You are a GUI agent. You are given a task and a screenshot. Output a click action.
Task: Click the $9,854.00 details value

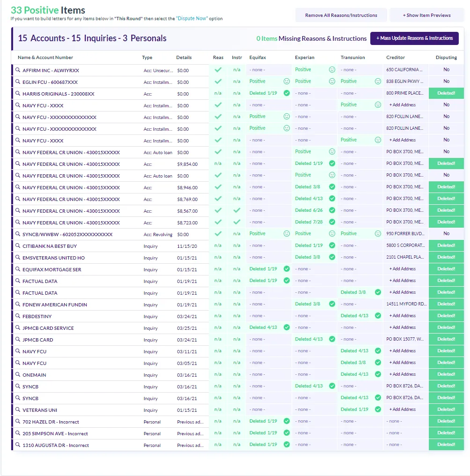point(187,164)
